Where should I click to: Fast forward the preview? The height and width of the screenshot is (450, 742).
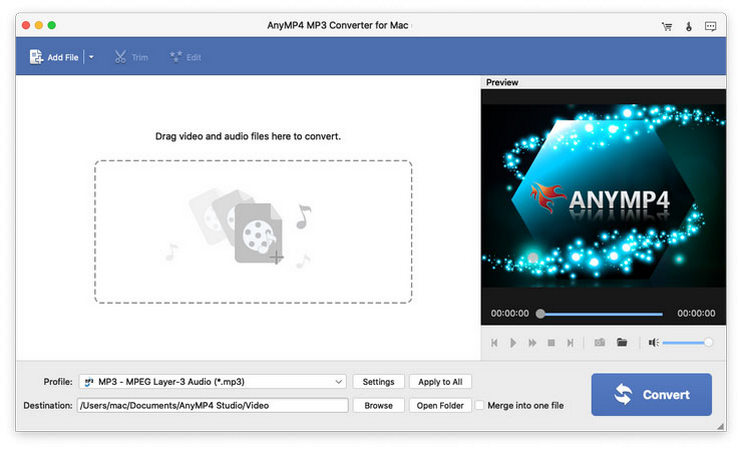[x=532, y=343]
